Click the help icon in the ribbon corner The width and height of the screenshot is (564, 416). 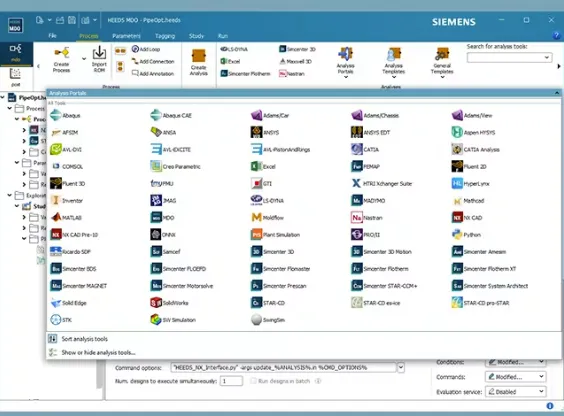point(556,36)
